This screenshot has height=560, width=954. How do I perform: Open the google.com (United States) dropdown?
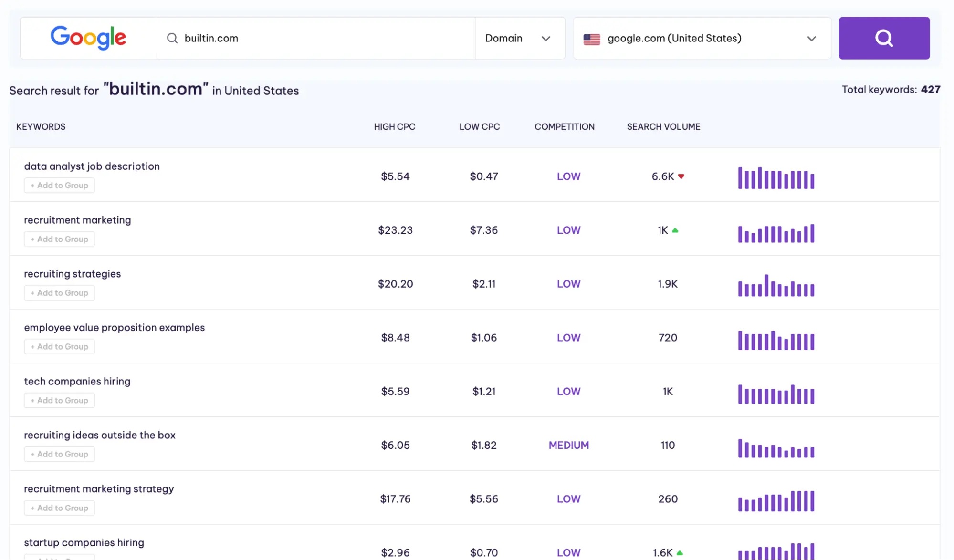[x=702, y=38]
